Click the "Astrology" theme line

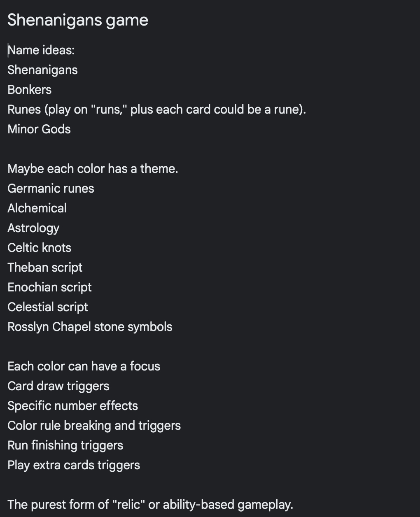(33, 228)
